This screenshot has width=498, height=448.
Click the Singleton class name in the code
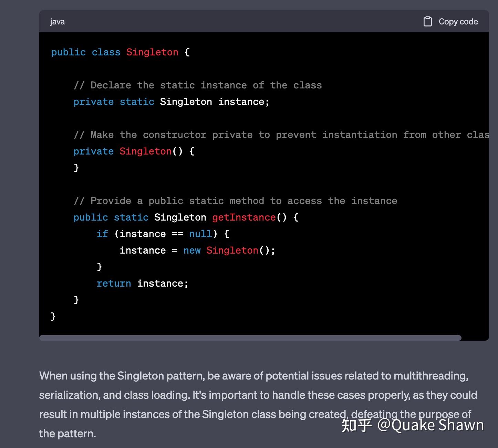click(x=152, y=52)
